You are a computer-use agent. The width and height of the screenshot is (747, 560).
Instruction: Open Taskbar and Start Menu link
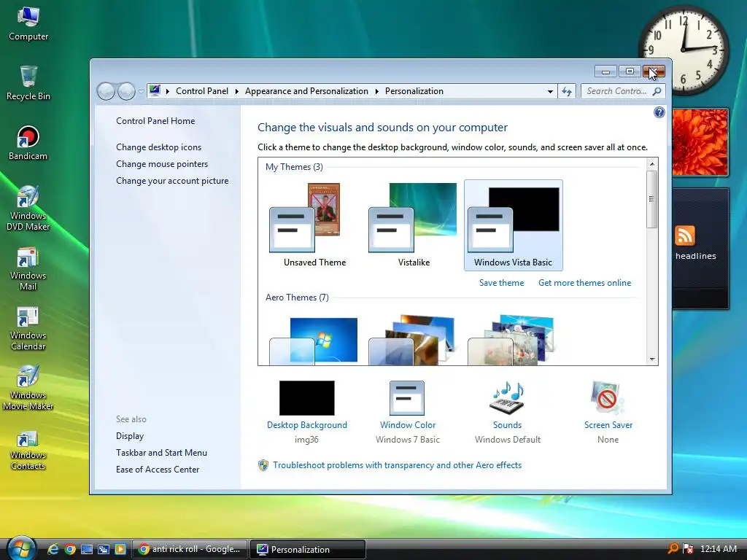click(161, 452)
